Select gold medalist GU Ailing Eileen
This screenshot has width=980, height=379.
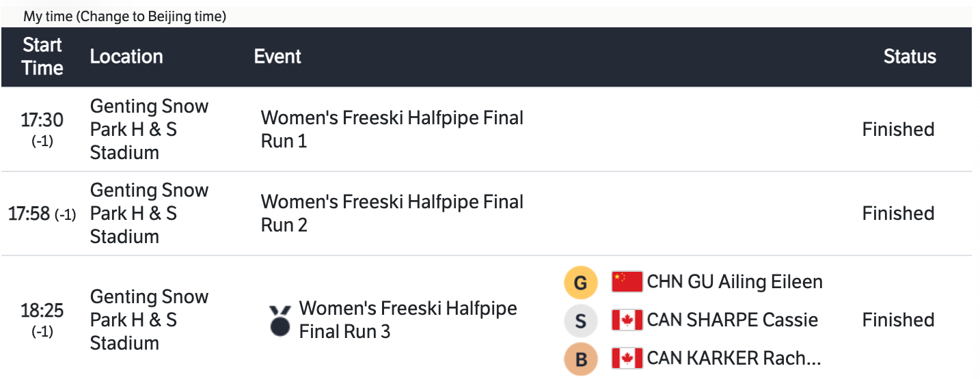click(735, 281)
